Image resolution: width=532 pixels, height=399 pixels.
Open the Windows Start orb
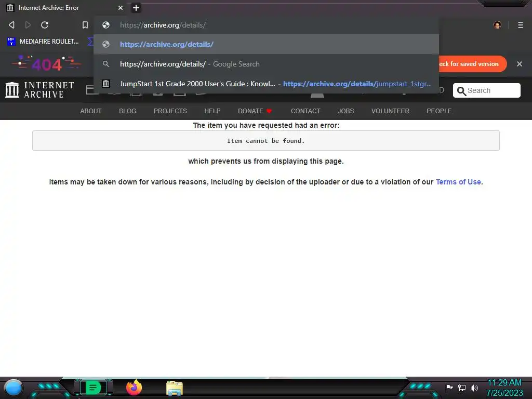pyautogui.click(x=14, y=388)
